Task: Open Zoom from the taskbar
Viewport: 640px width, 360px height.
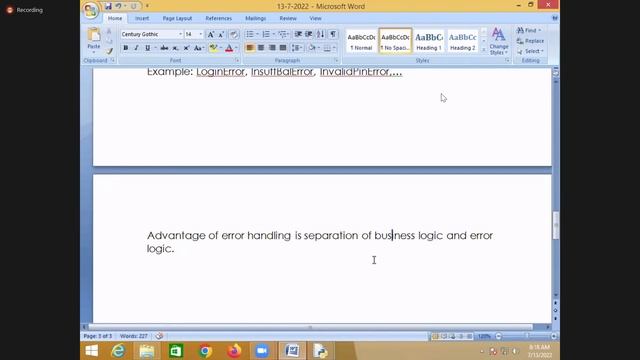Action: [x=262, y=351]
